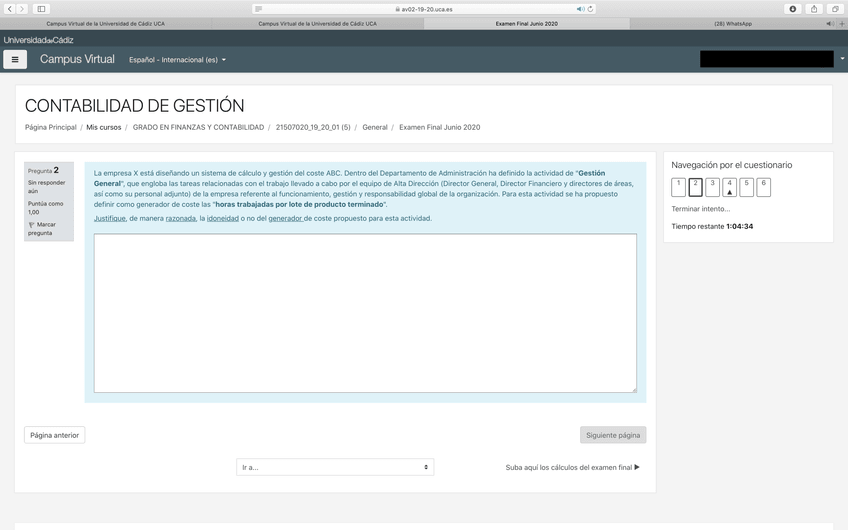Image resolution: width=848 pixels, height=530 pixels.
Task: Open the Safari share icon
Action: click(813, 9)
